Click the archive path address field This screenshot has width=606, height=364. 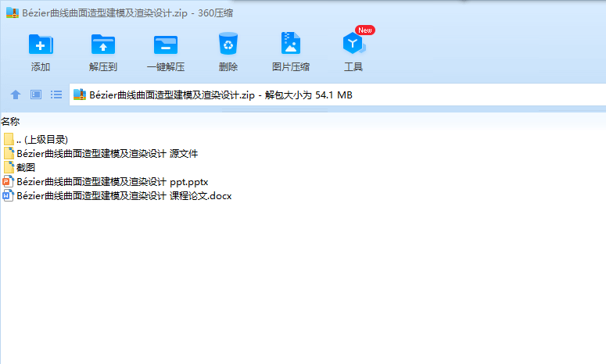point(337,95)
